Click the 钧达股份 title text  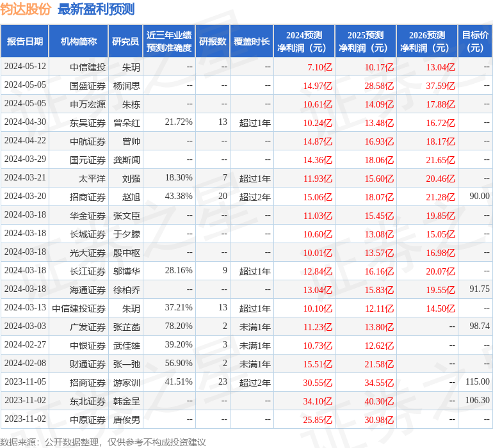pyautogui.click(x=26, y=9)
